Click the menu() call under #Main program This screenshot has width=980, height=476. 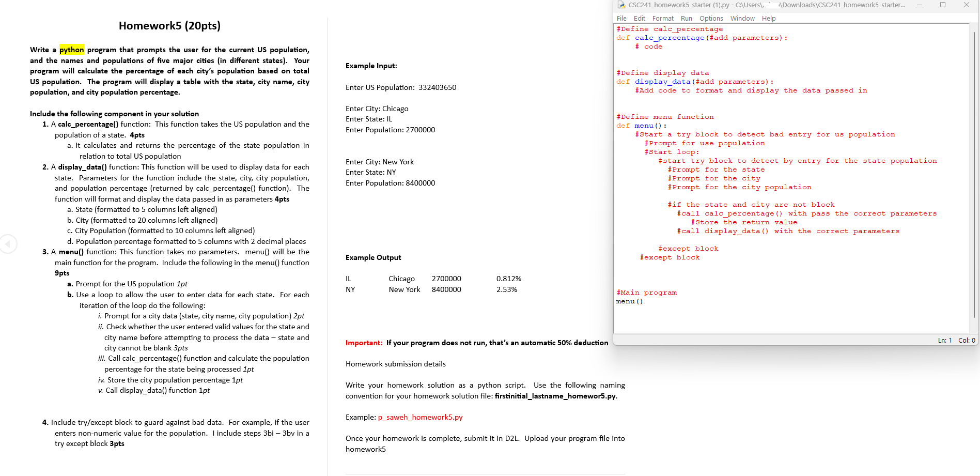point(629,301)
